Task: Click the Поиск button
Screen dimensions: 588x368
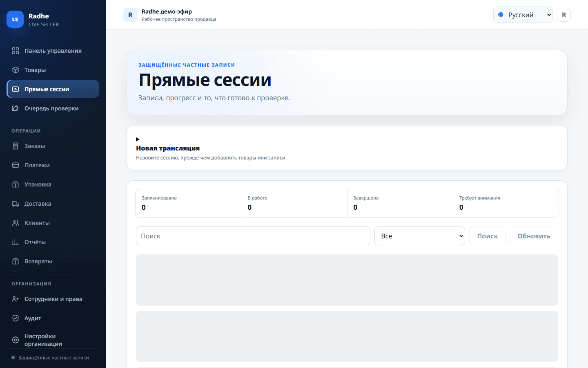Action: 487,236
